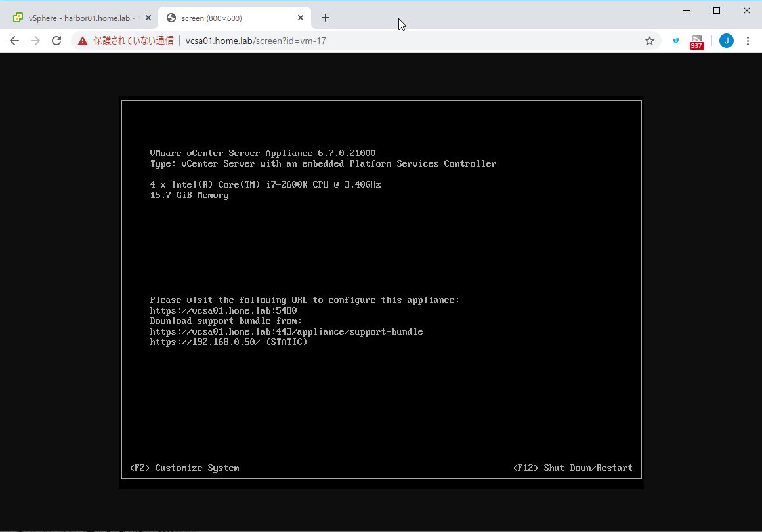The height and width of the screenshot is (532, 762).
Task: Click the VMware vCenter Server Appliance 6.7.0.21000 line
Action: [263, 153]
